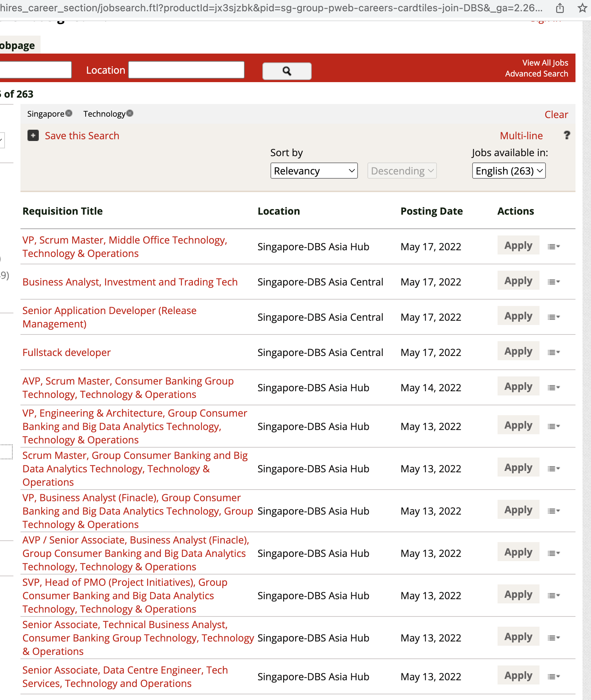Open actions menu for Business Analyst, Investment and Trading row
The width and height of the screenshot is (591, 700).
[x=554, y=282]
